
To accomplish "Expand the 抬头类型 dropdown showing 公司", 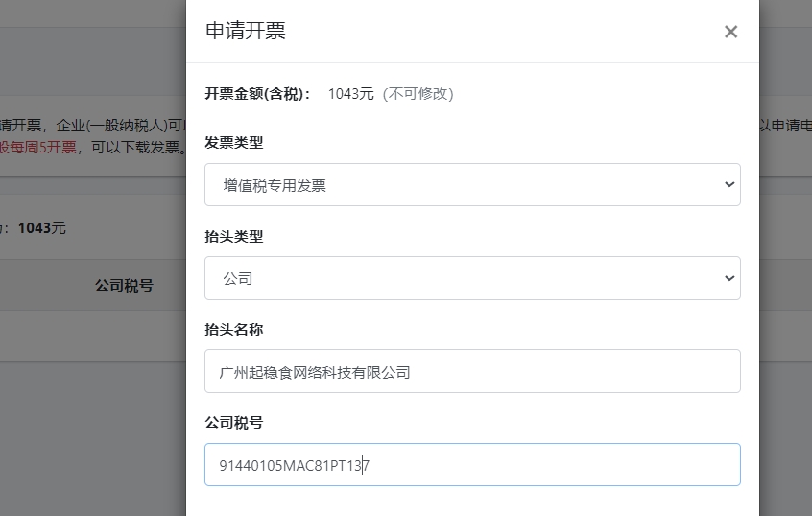I will tap(461, 278).
